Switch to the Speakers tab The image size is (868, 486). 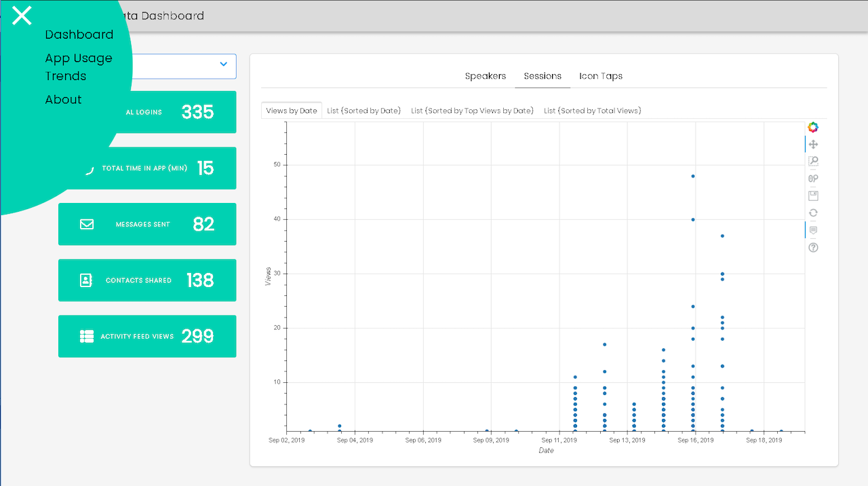coord(486,76)
